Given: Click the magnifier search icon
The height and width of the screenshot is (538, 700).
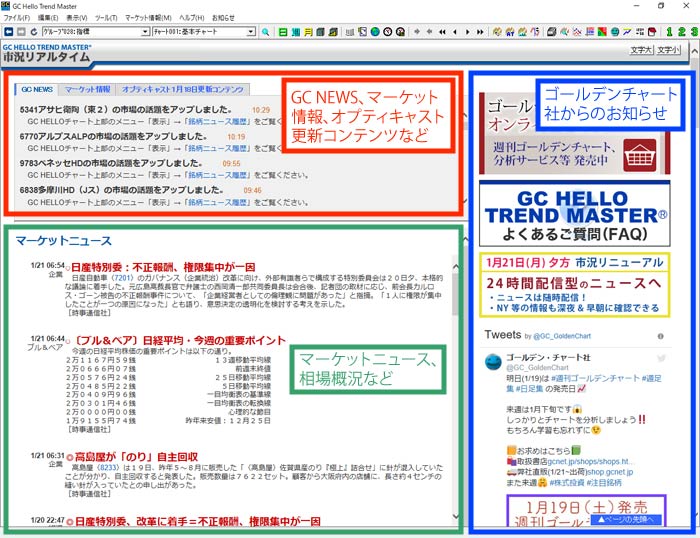Looking at the screenshot, I should point(265,32).
